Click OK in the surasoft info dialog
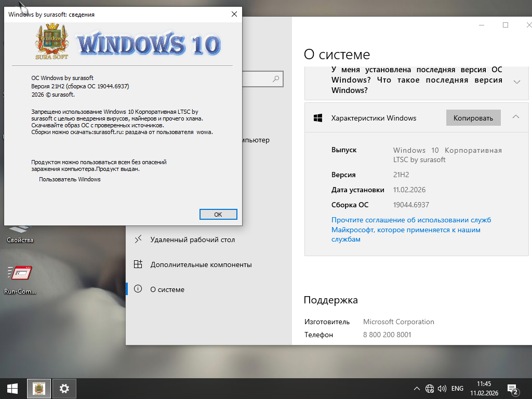 tap(218, 215)
